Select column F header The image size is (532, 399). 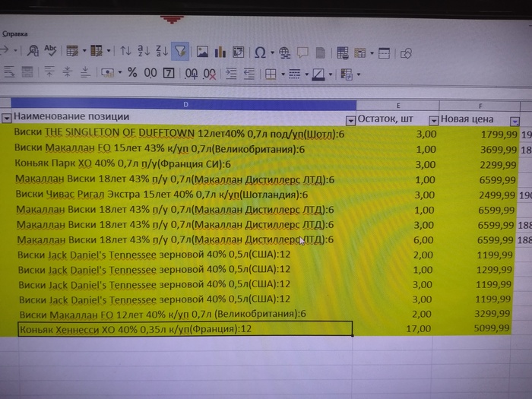tap(480, 106)
